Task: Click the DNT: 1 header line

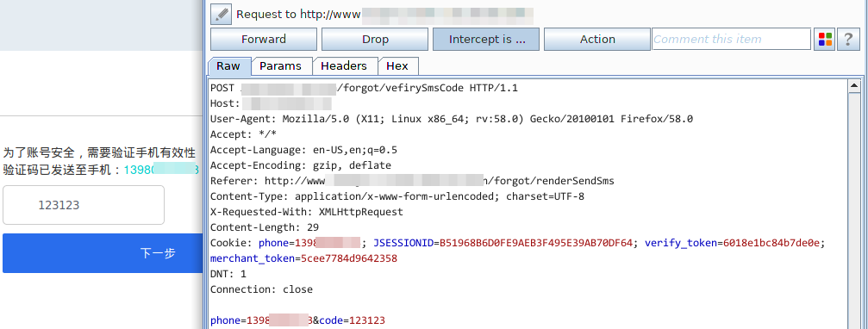Action: coord(228,274)
